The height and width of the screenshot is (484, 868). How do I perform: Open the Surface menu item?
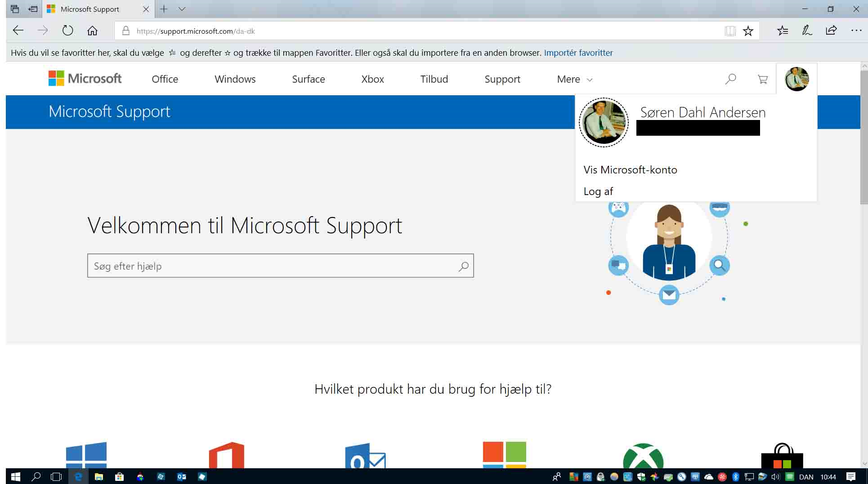tap(309, 79)
